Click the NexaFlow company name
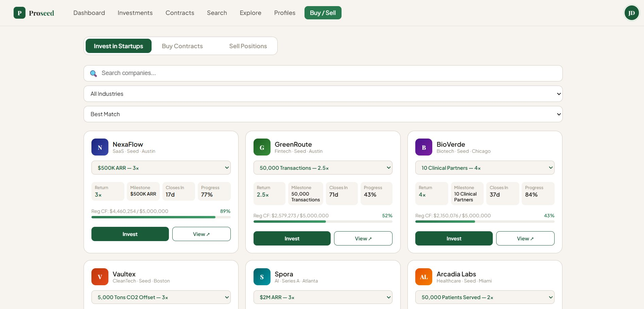This screenshot has height=309, width=644. click(x=128, y=144)
